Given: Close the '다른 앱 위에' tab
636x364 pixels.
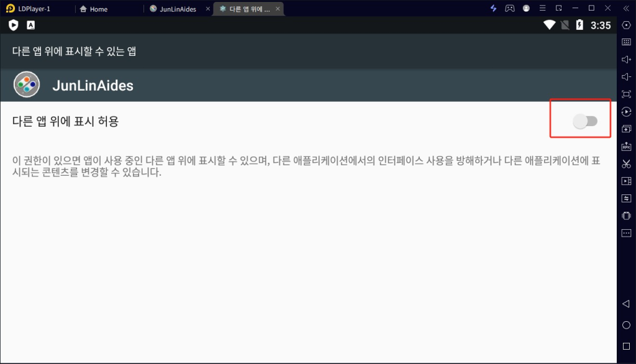Looking at the screenshot, I should point(278,9).
